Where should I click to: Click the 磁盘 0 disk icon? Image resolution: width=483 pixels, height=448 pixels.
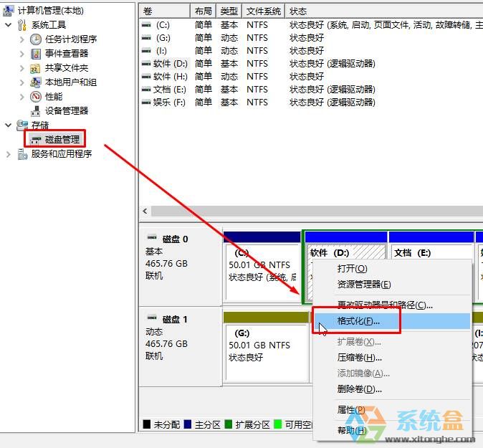click(152, 237)
